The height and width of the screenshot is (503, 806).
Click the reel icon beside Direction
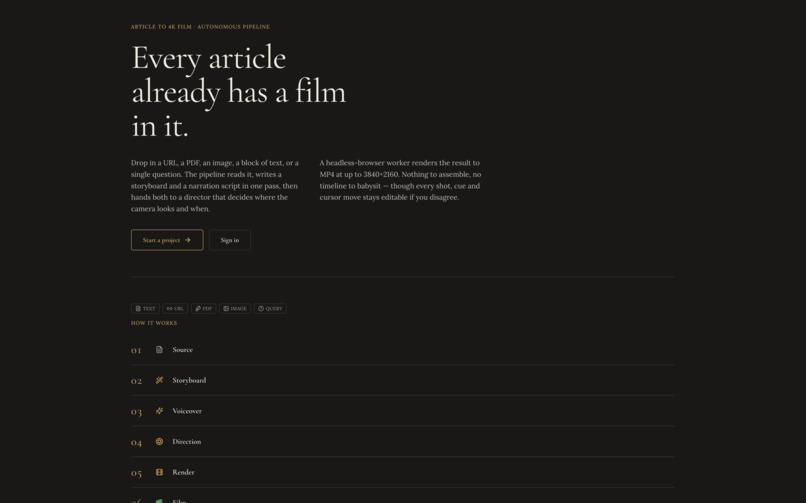point(159,441)
